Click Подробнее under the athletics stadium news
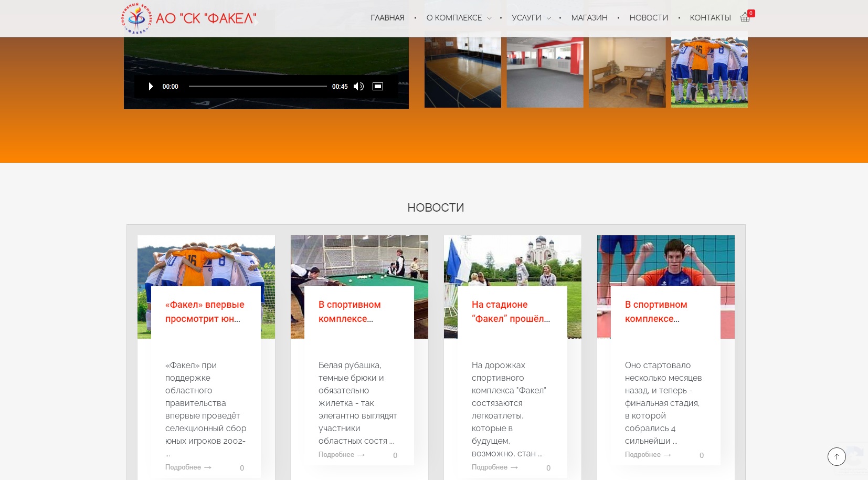The width and height of the screenshot is (868, 480). (495, 467)
